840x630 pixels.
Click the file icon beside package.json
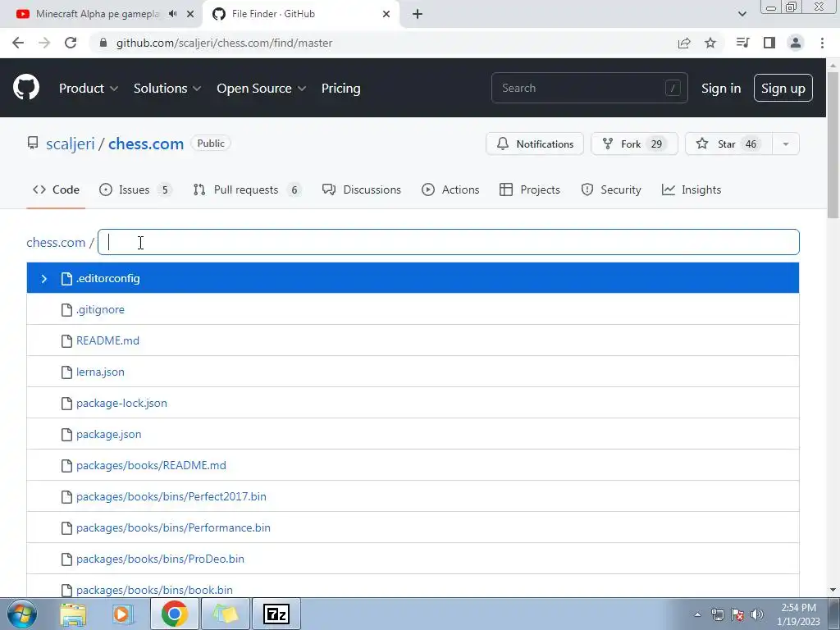[x=66, y=435]
